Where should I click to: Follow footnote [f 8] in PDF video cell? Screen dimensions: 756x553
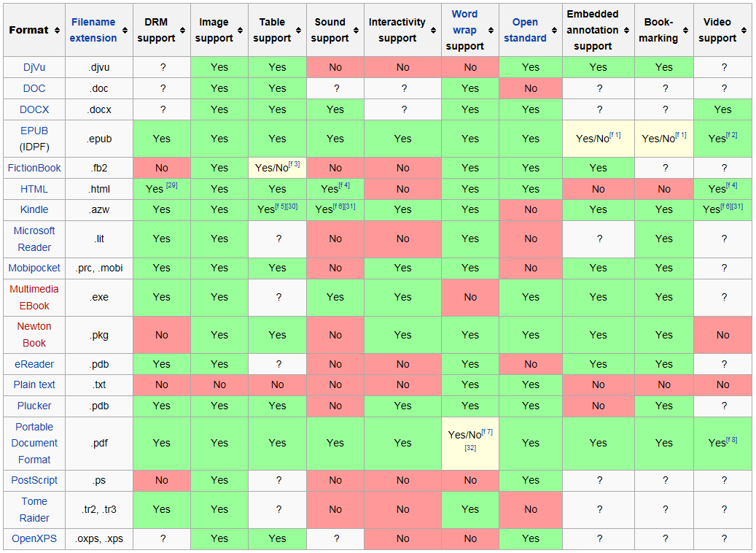point(732,439)
